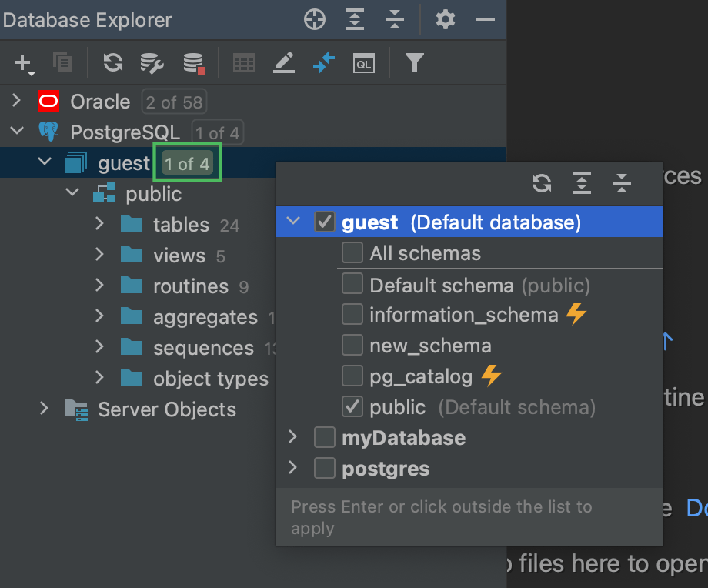
Task: Expand the tables folder under public
Action: 99,224
